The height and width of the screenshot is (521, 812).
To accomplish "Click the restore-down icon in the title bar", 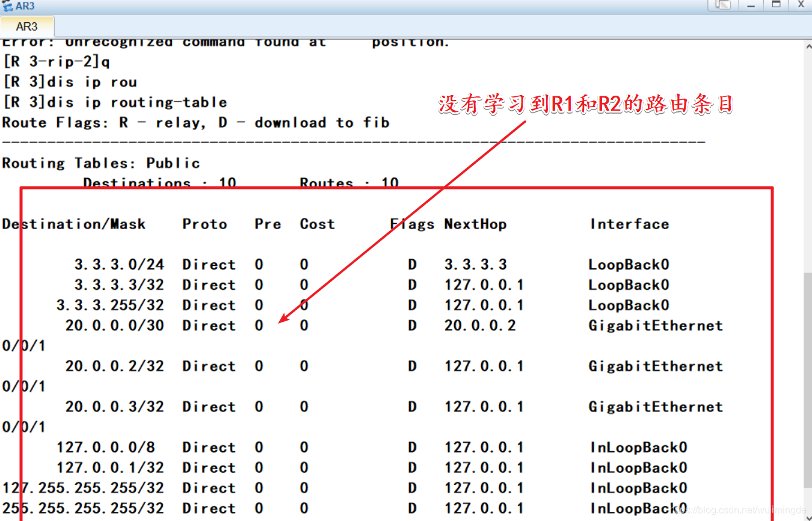I will point(722,5).
